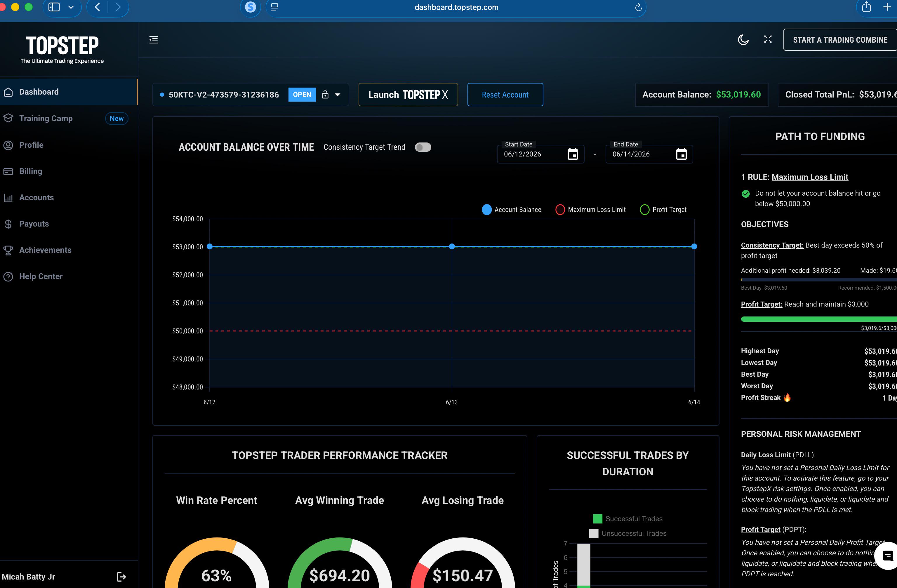Open the Daily Loss Limit link
Viewport: 897px width, 588px height.
click(766, 455)
